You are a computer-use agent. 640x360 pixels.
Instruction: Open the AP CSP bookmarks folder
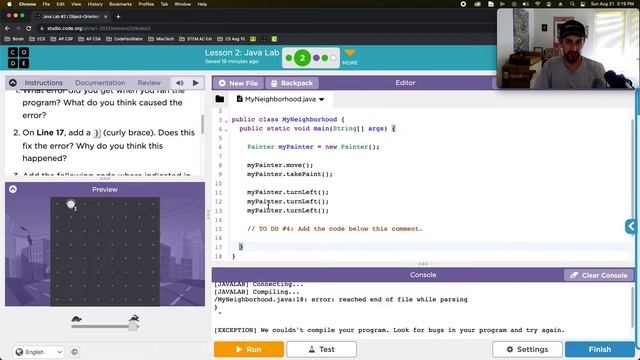click(x=62, y=39)
